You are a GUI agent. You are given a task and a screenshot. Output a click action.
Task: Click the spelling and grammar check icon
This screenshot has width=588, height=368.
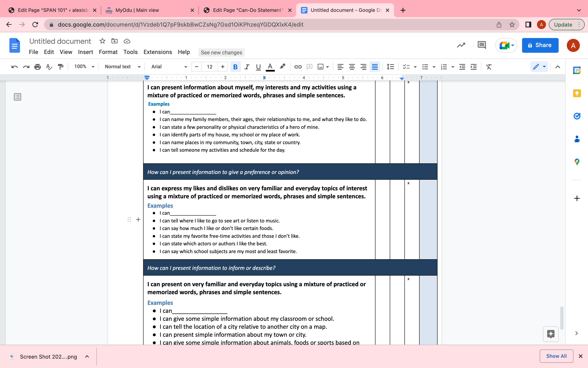[x=49, y=67]
